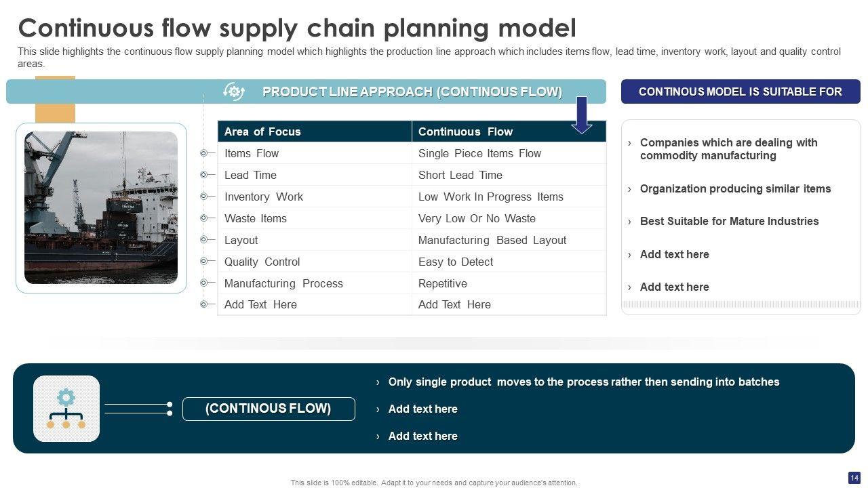Click the bullet marker beside Waste Items
This screenshot has height=488, width=868.
click(203, 218)
